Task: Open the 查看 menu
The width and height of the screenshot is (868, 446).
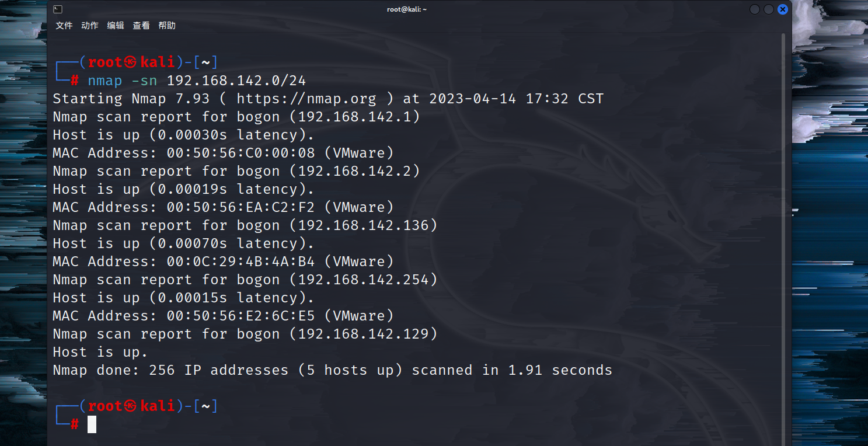Action: coord(141,26)
